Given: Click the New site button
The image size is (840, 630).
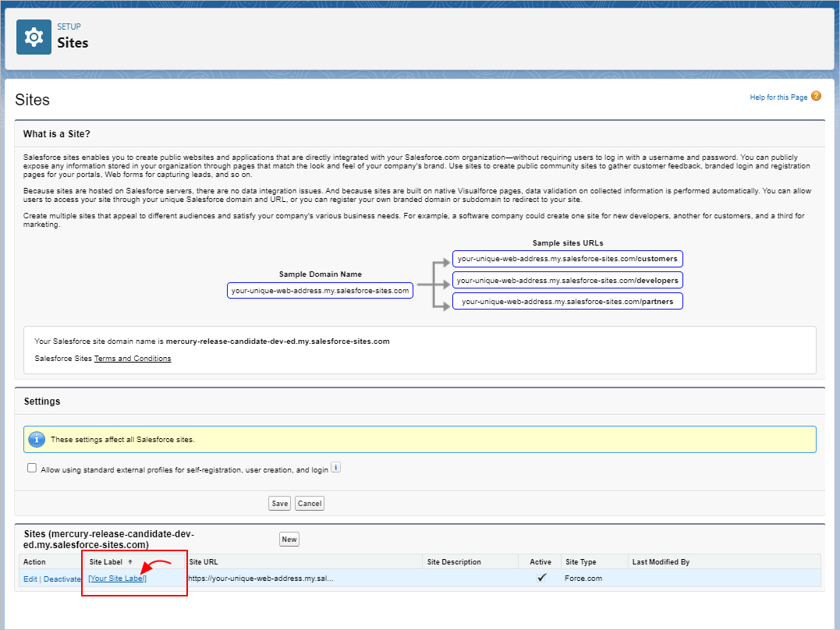Looking at the screenshot, I should [289, 540].
